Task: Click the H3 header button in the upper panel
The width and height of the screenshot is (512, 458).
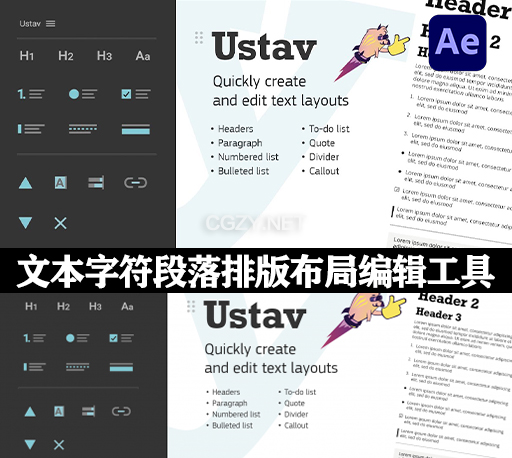Action: (104, 56)
